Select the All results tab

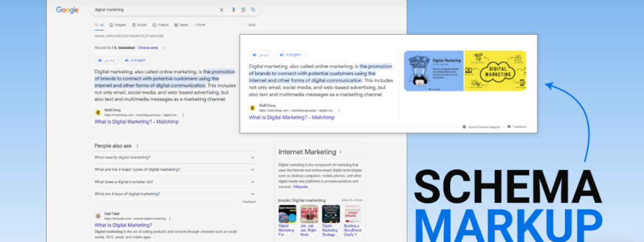[99, 25]
